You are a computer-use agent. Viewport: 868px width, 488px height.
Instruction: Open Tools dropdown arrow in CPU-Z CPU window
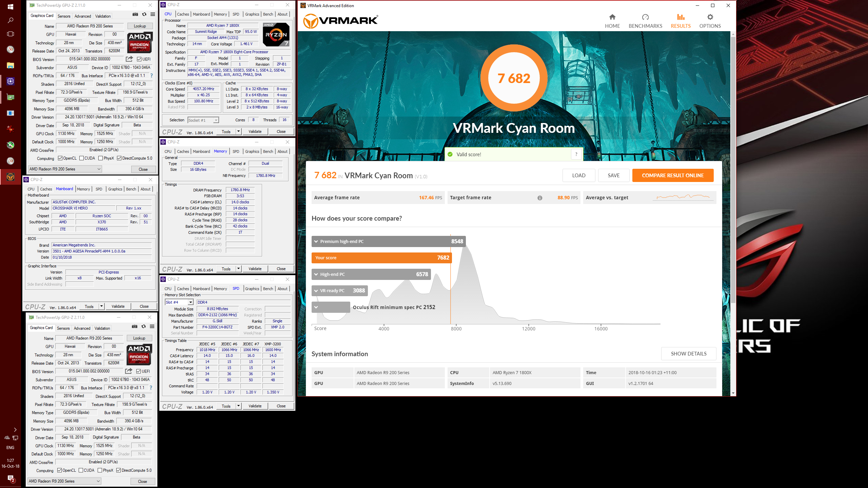click(x=238, y=131)
